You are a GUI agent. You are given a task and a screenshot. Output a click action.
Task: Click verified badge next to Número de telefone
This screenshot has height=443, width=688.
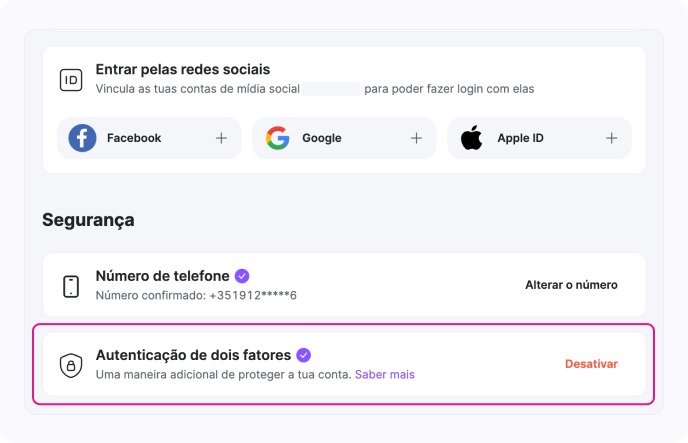(242, 275)
